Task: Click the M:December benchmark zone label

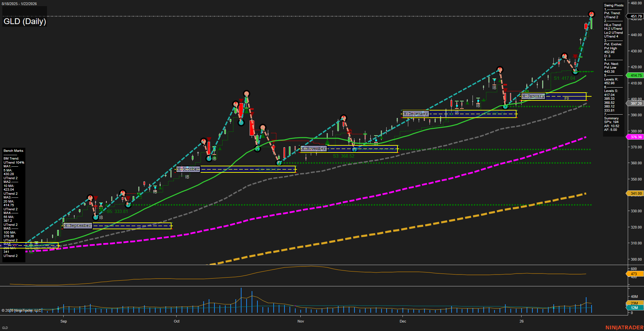Action: [x=416, y=114]
